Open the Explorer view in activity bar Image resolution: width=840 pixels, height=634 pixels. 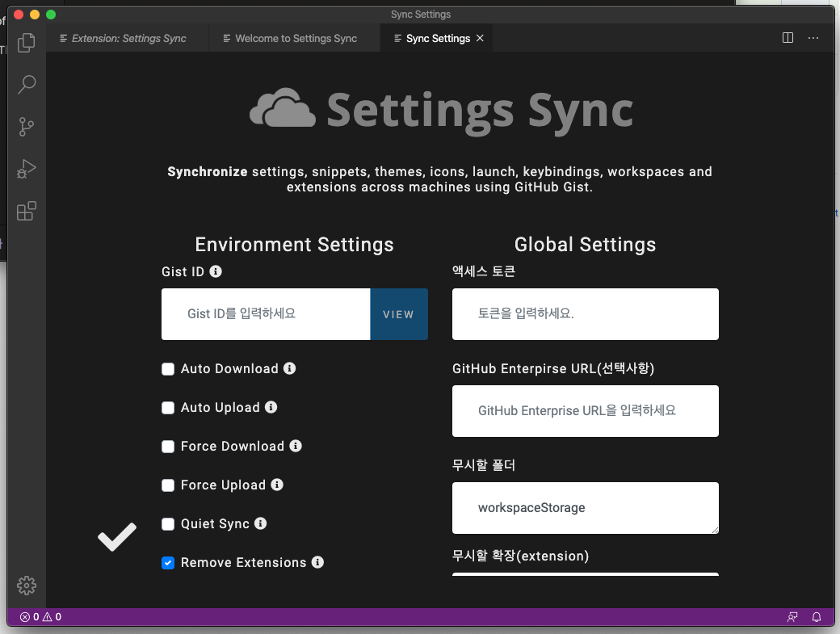coord(26,42)
